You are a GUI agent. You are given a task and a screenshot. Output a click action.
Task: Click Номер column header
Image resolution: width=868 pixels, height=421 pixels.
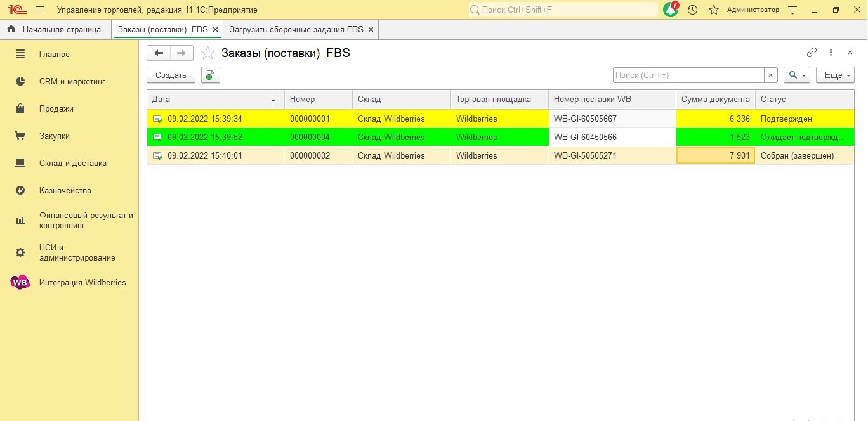pos(319,100)
